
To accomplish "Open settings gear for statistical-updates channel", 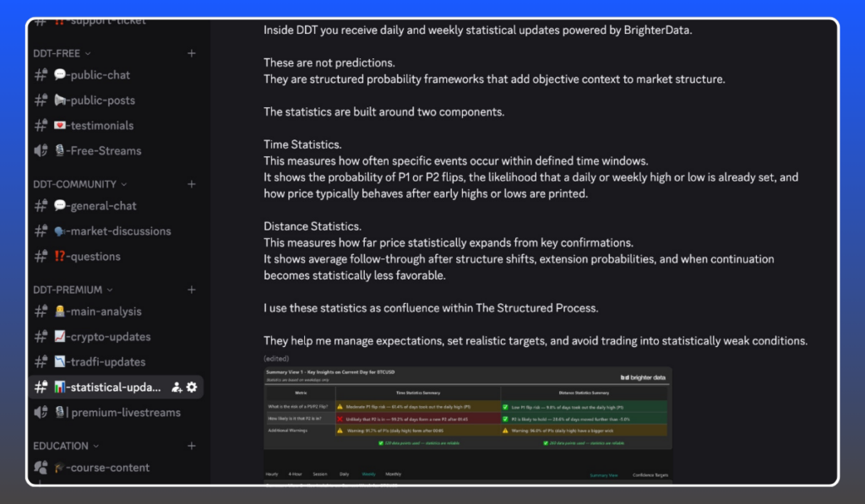I will 192,387.
